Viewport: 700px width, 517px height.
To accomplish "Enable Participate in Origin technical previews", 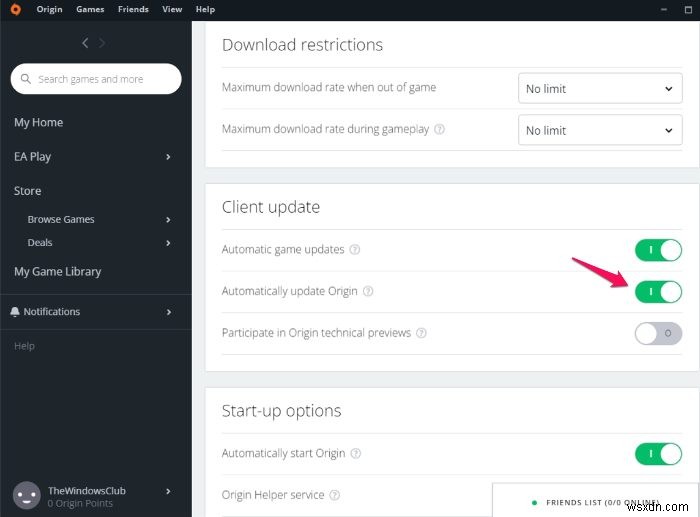I will [x=658, y=333].
